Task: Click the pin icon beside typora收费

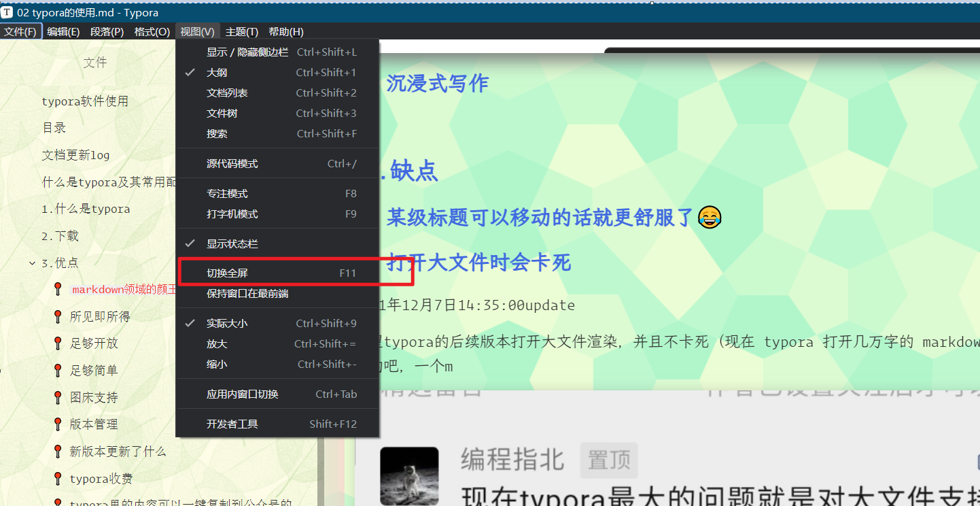Action: [58, 479]
